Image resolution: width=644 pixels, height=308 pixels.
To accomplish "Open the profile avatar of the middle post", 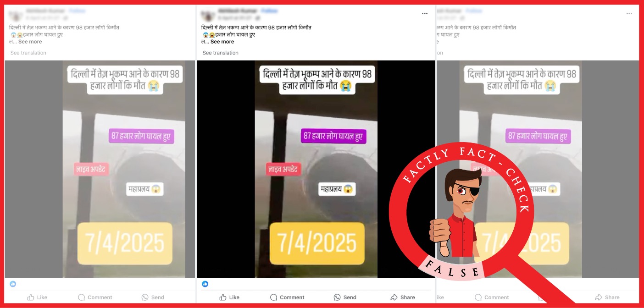I will tap(208, 15).
